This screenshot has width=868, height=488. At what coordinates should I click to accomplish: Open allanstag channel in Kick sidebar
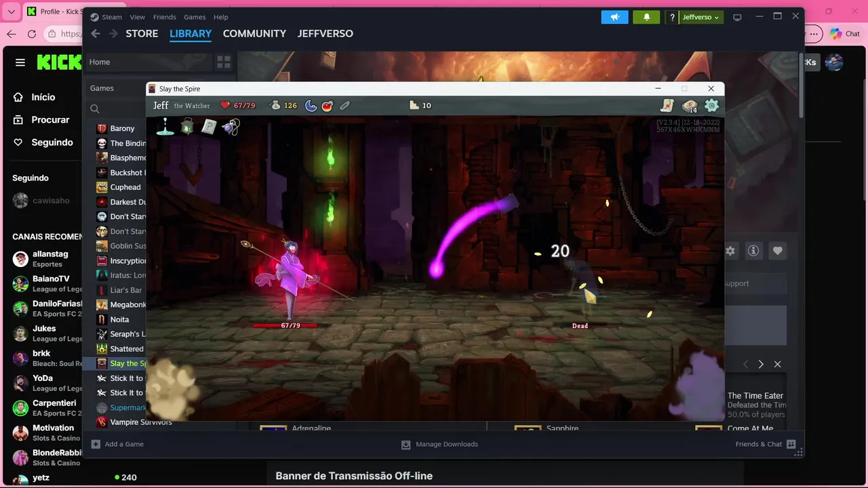pyautogui.click(x=46, y=258)
